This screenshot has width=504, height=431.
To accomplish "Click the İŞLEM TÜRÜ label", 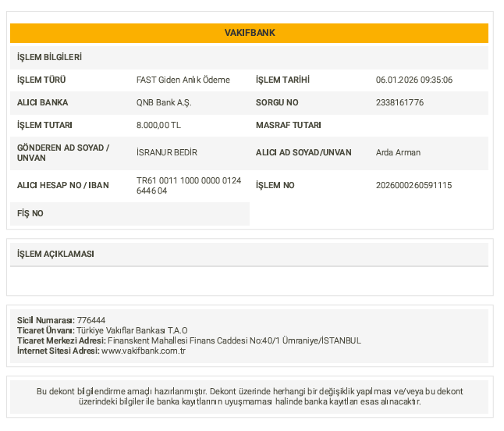I will [x=41, y=80].
